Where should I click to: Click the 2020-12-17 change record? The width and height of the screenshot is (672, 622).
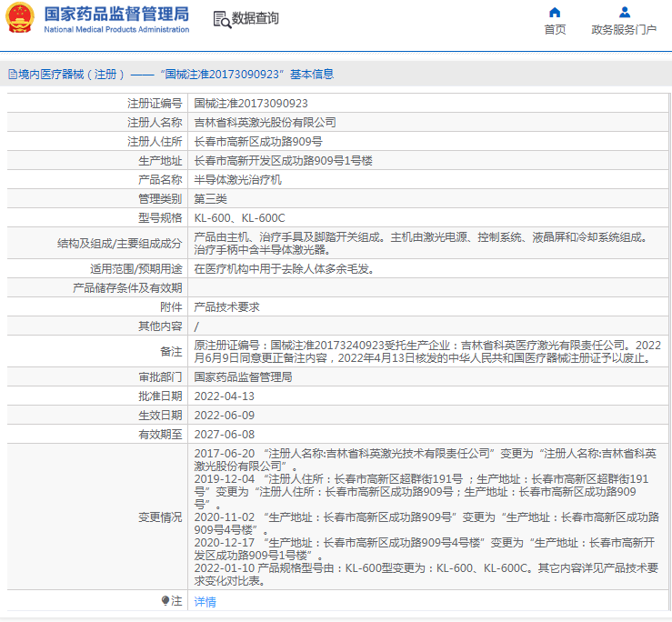425,548
